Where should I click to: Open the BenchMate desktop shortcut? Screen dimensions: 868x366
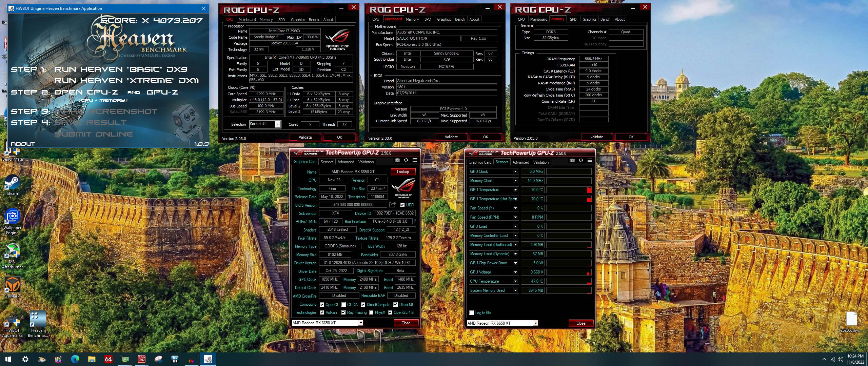click(x=13, y=154)
